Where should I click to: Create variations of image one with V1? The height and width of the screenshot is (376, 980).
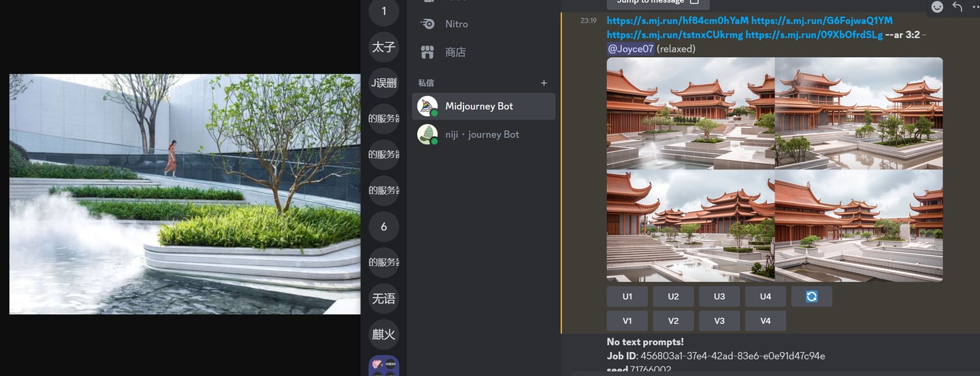tap(627, 321)
